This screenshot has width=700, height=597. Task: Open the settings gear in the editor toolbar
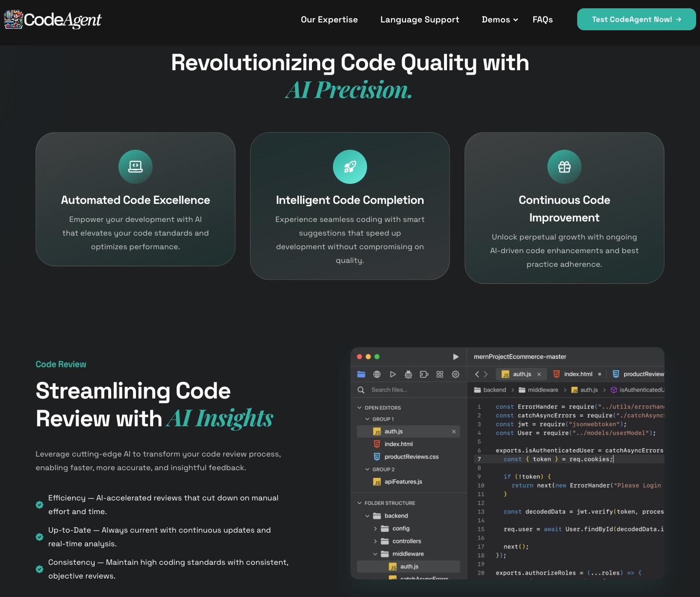[x=456, y=374]
